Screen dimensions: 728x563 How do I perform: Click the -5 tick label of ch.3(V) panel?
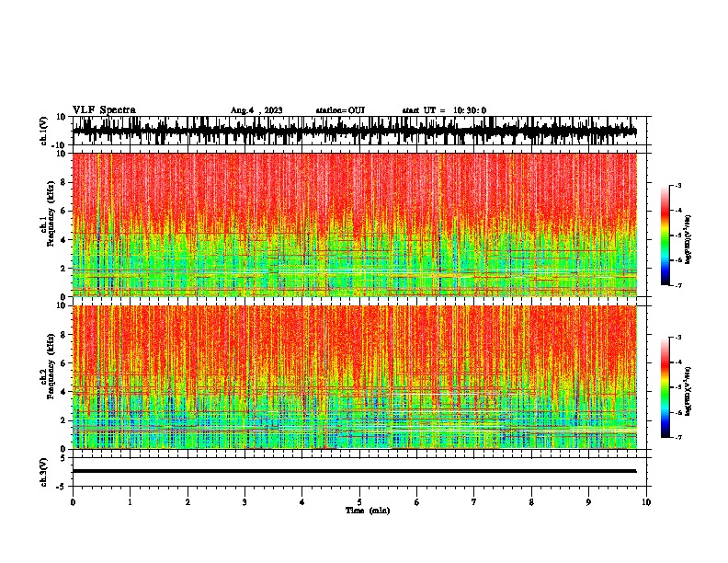coord(63,487)
